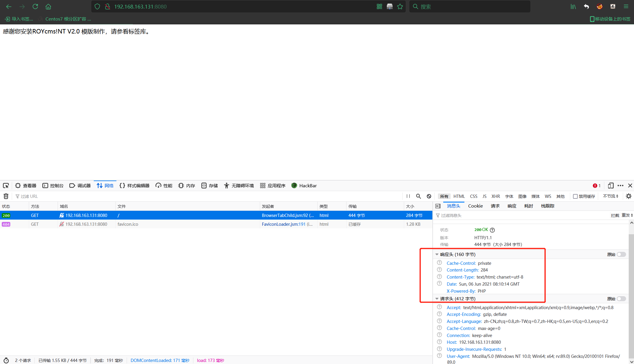Screen dimensions: 634x364
Task: Reload the current page
Action: [x=35, y=6]
